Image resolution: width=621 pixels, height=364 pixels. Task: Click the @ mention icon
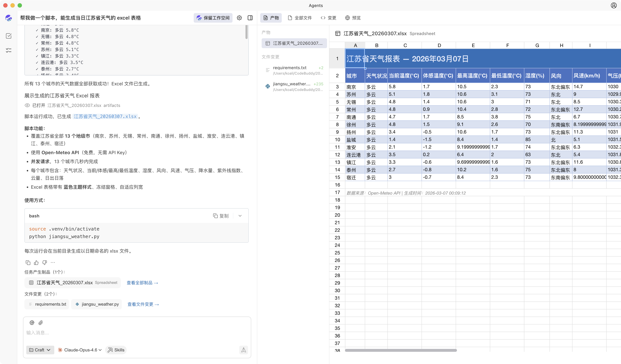(32, 323)
